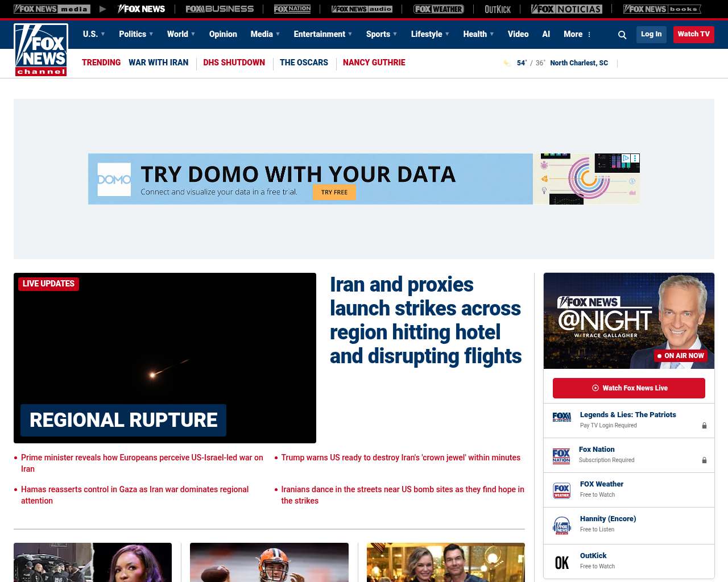Click the lock icon on Legends & Lies row
This screenshot has width=728, height=582.
coord(704,426)
